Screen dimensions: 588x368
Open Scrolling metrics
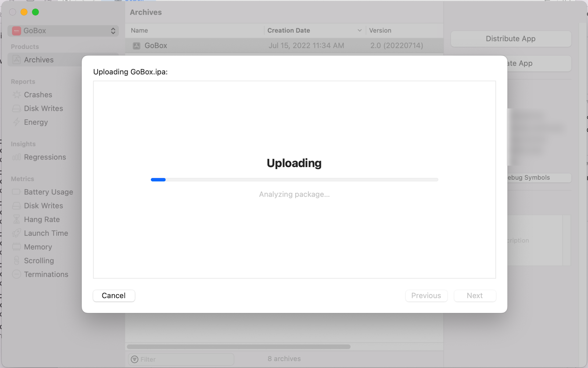39,261
